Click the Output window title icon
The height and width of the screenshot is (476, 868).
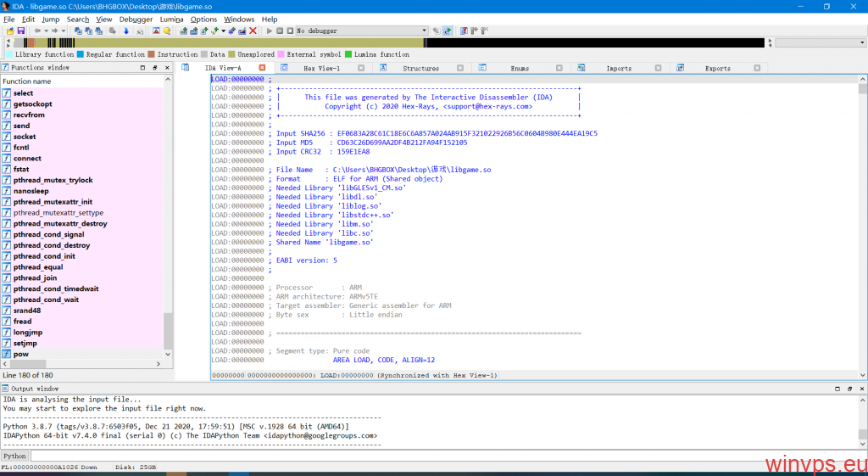click(5, 389)
